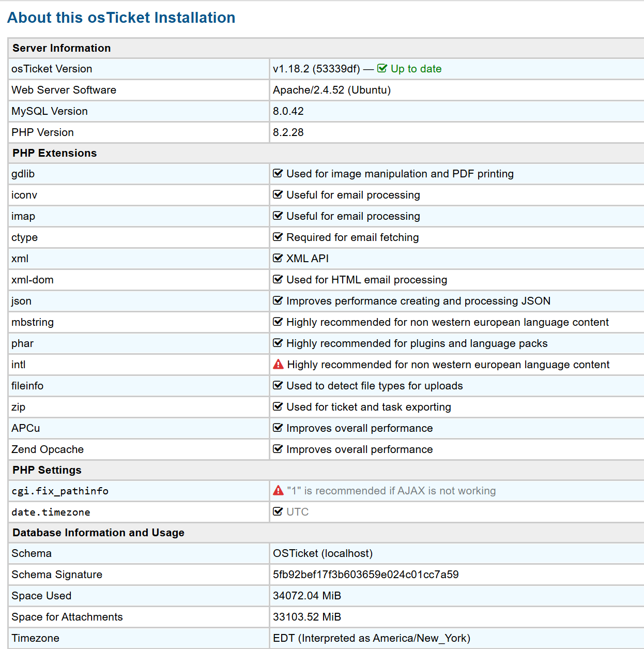Image resolution: width=644 pixels, height=649 pixels.
Task: Click the Space for Attachments value
Action: 306,617
